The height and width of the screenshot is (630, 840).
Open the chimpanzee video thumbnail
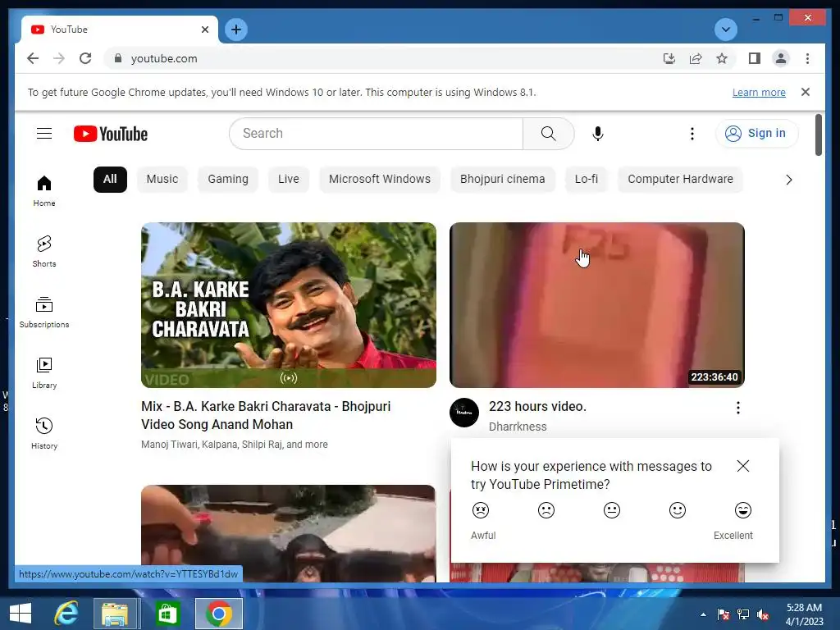tap(288, 533)
